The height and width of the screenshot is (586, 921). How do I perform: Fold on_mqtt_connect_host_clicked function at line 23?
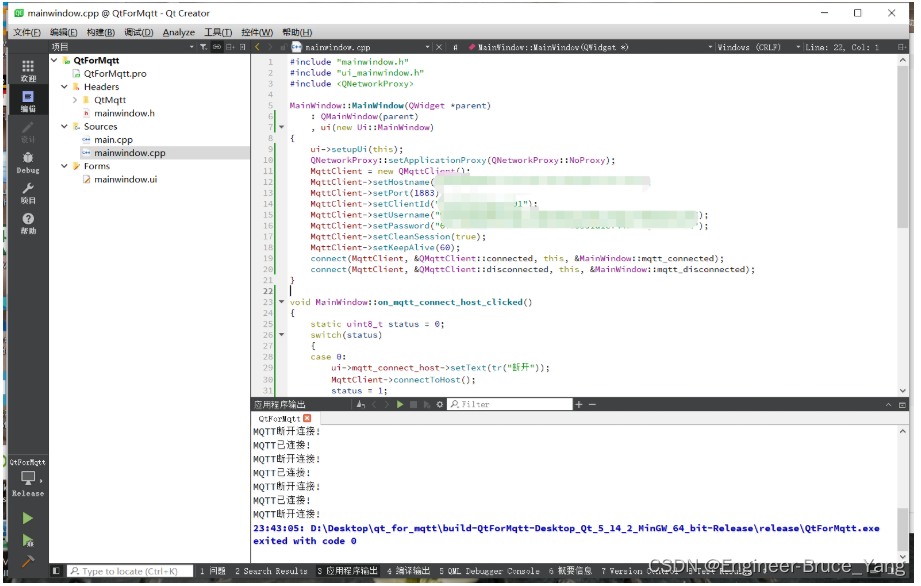[281, 302]
